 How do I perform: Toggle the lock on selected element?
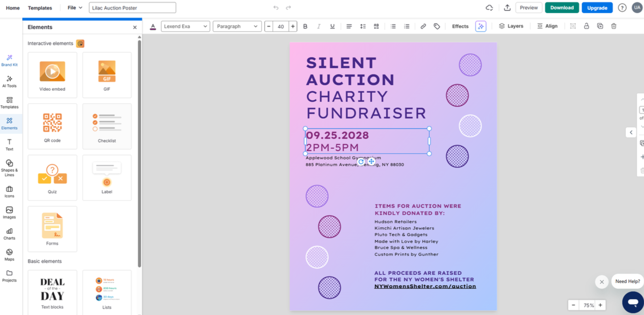tap(586, 26)
